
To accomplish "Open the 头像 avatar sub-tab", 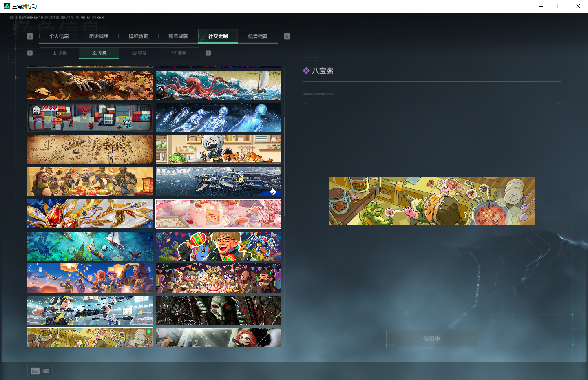I will coord(60,53).
